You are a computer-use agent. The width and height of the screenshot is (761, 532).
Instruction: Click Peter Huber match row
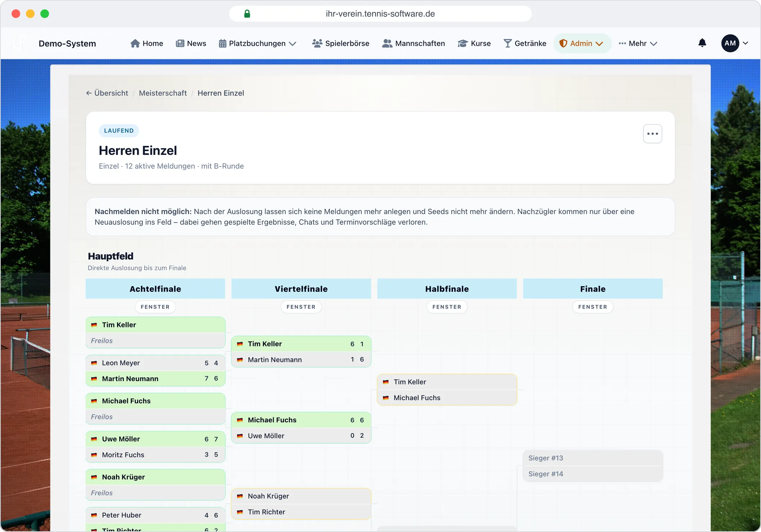(x=155, y=515)
